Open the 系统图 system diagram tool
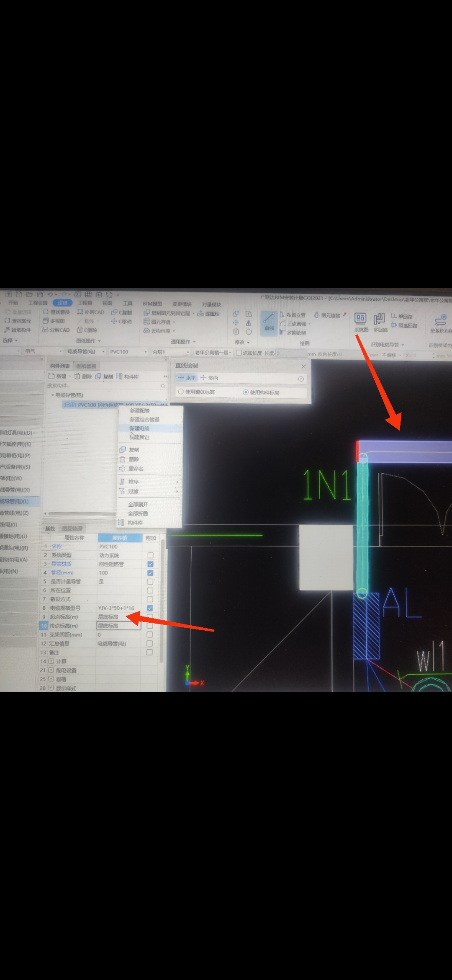The image size is (452, 980). pos(361,322)
